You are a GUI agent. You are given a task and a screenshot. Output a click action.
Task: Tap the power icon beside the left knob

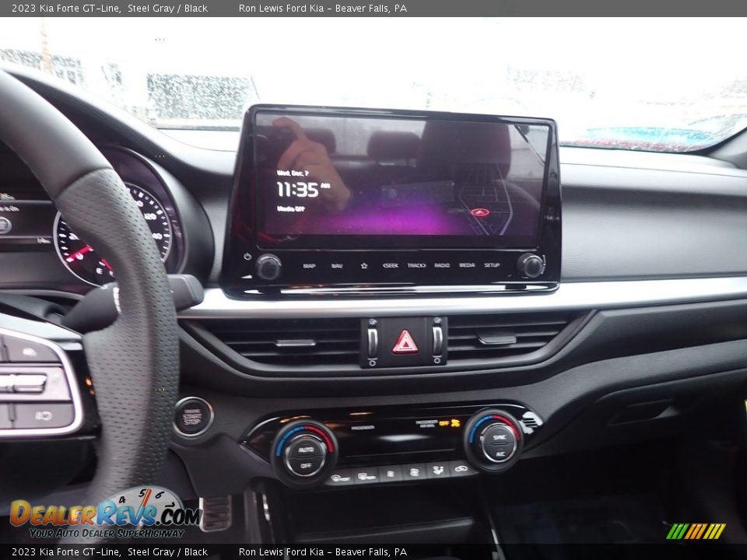pos(246,257)
